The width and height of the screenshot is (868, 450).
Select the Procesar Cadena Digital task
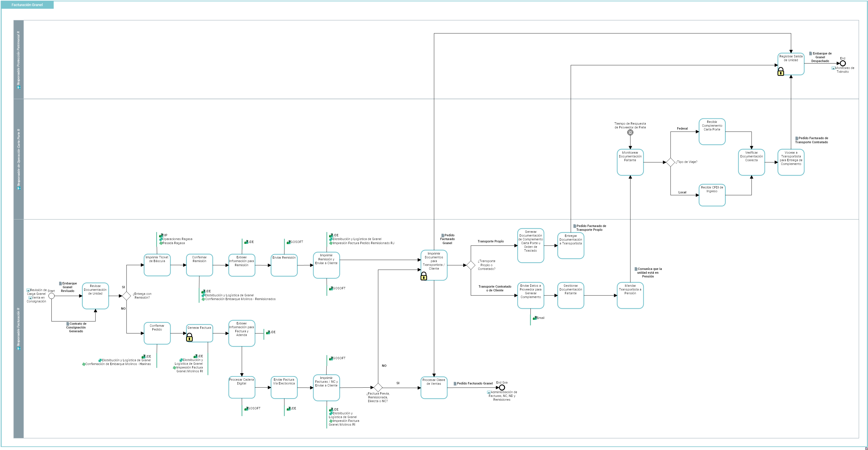(242, 387)
